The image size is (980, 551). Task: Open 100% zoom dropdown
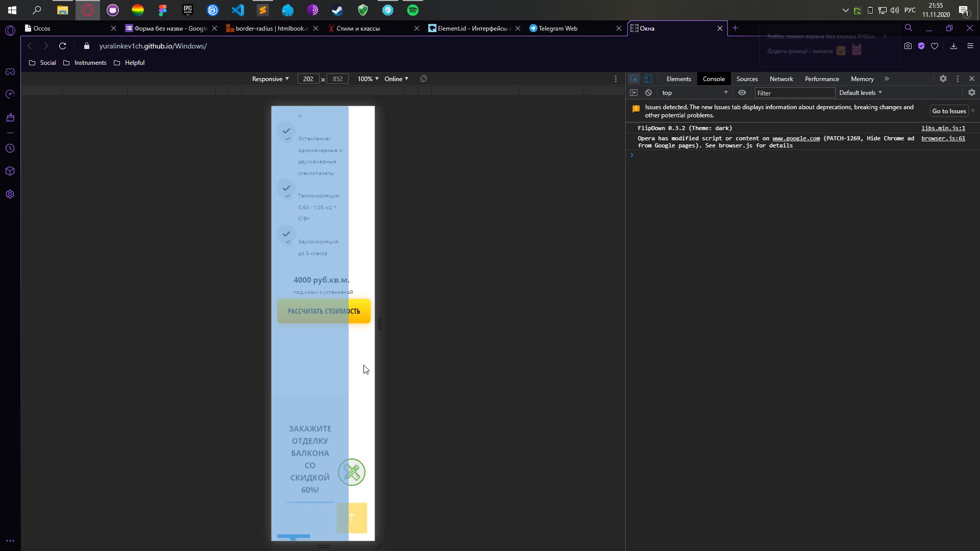pos(368,79)
